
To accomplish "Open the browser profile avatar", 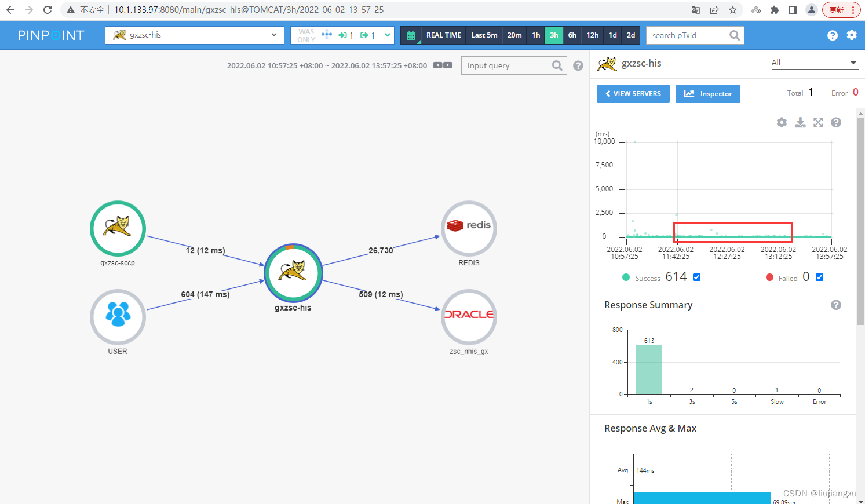I will pyautogui.click(x=812, y=10).
